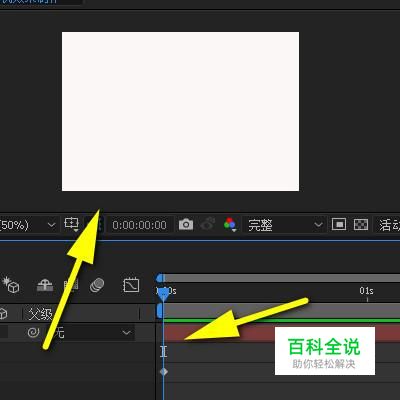Click the 01s mark on time ruler

[x=366, y=291]
